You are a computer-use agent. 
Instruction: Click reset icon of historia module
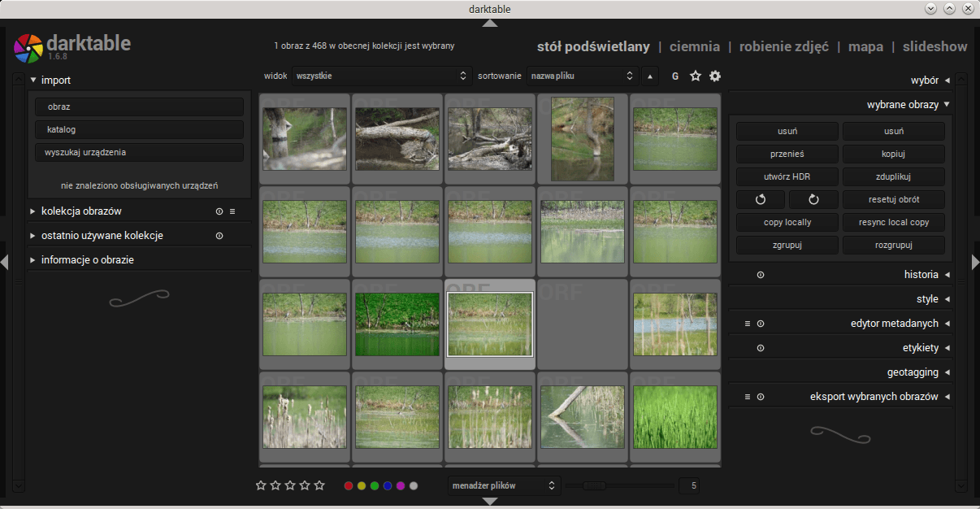761,275
